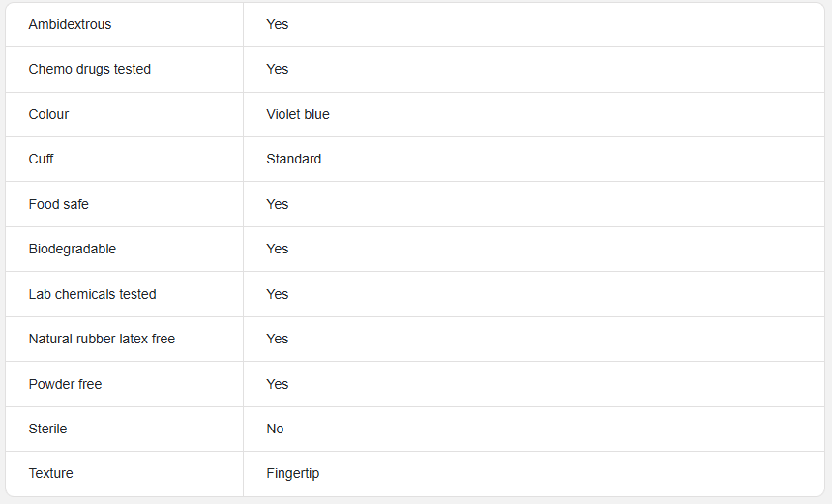Click the Cuff attribute label
Screen dimensions: 832x504
pos(41,159)
